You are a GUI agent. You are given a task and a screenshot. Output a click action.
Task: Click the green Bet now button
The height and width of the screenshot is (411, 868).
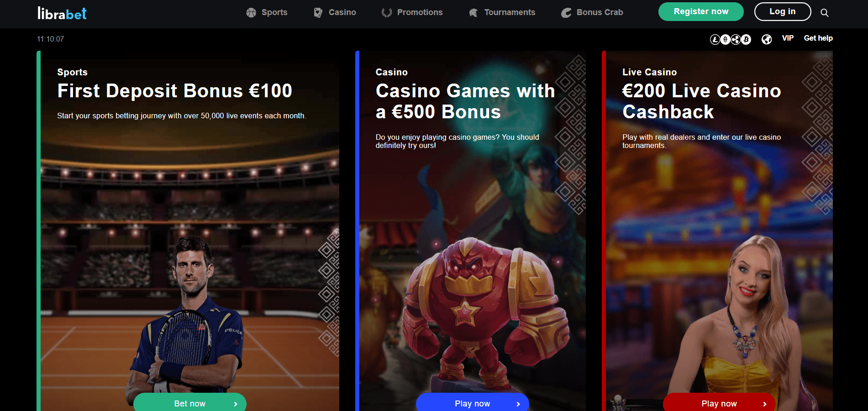[x=190, y=402]
